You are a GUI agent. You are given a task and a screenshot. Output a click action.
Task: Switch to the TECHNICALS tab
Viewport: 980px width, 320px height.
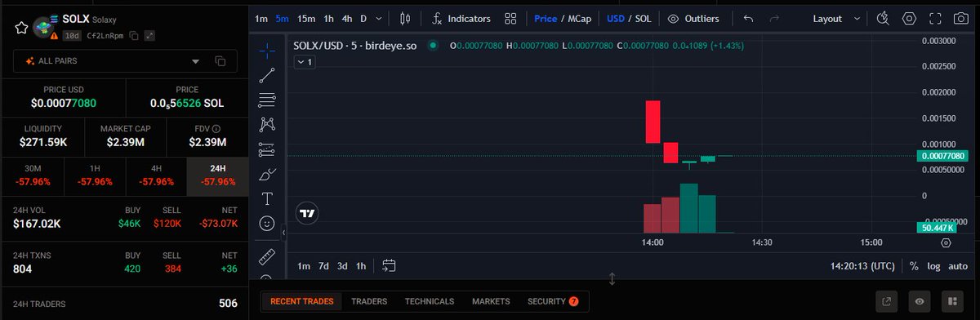pos(430,301)
